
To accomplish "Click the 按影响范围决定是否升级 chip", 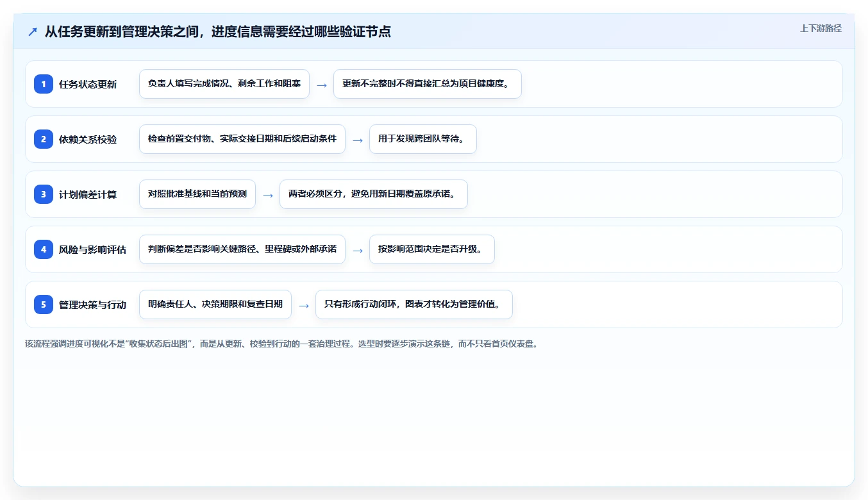I will coord(432,249).
